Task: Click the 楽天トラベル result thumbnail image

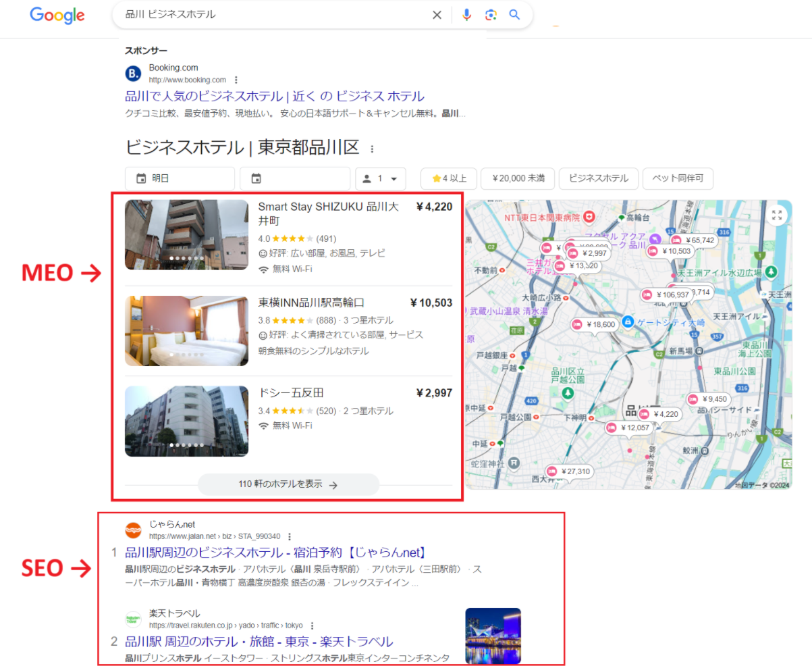Action: pyautogui.click(x=493, y=636)
